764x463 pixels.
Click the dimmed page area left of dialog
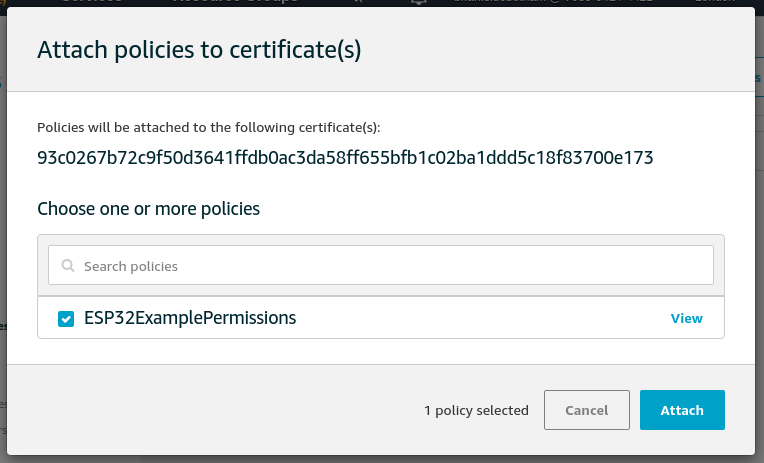pos(3,244)
